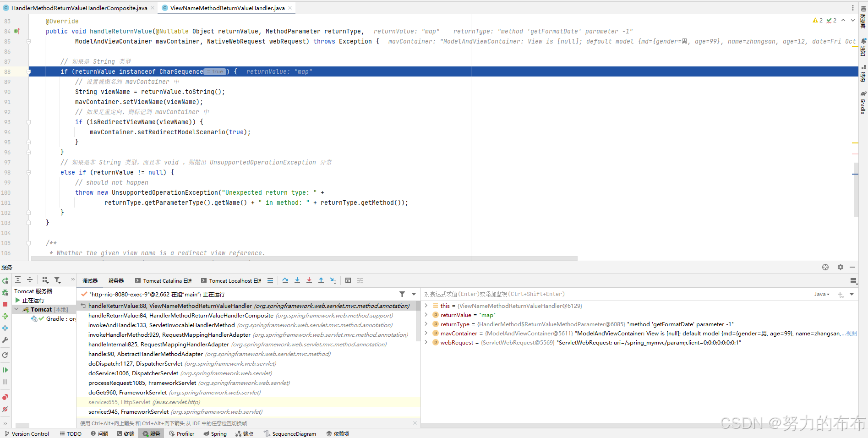Click the Step Into debugger icon
868x438 pixels.
click(x=297, y=280)
